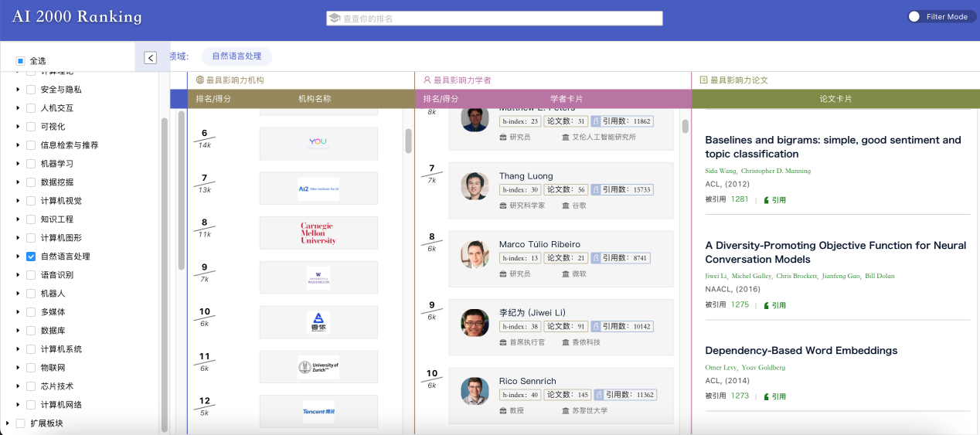Click citation count icon in Rico Sennrich's card
Viewport: 980px width, 435px height.
click(x=598, y=395)
